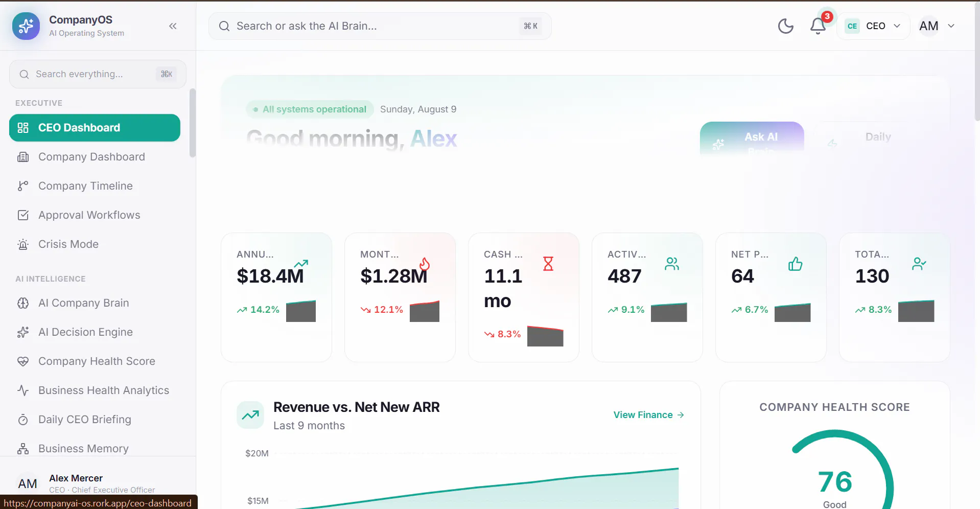This screenshot has height=509, width=980.
Task: Go to Business Memory
Action: pyautogui.click(x=95, y=449)
